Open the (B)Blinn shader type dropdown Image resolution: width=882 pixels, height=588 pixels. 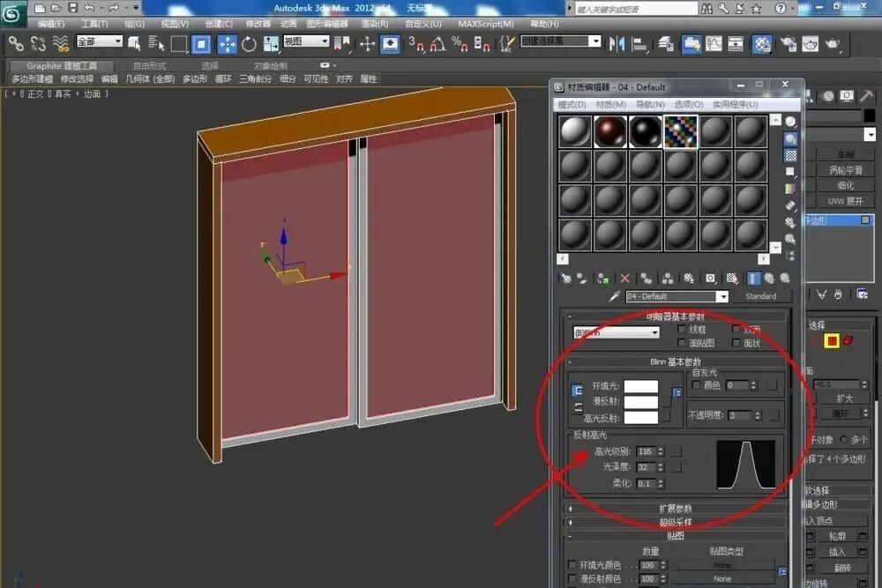(x=616, y=332)
